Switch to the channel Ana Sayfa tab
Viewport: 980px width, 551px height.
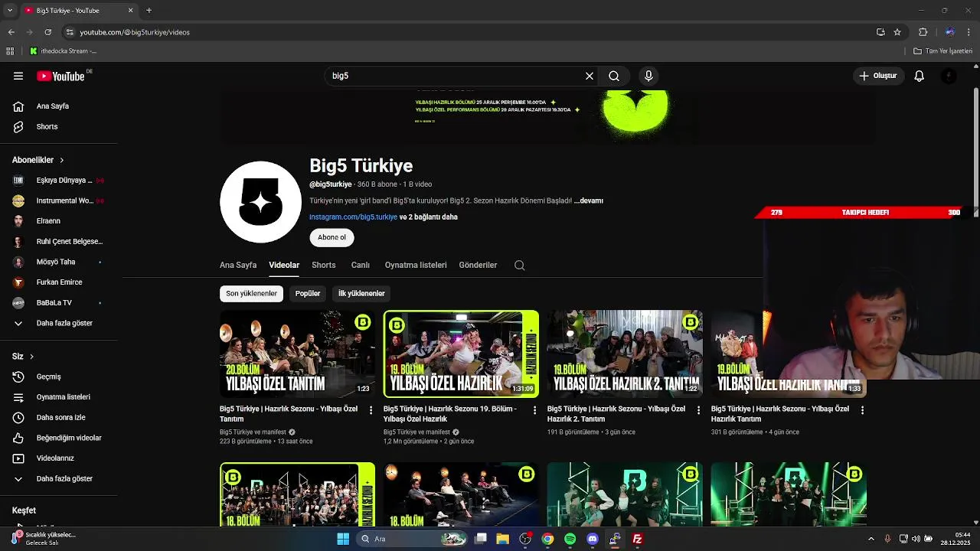[x=238, y=265]
